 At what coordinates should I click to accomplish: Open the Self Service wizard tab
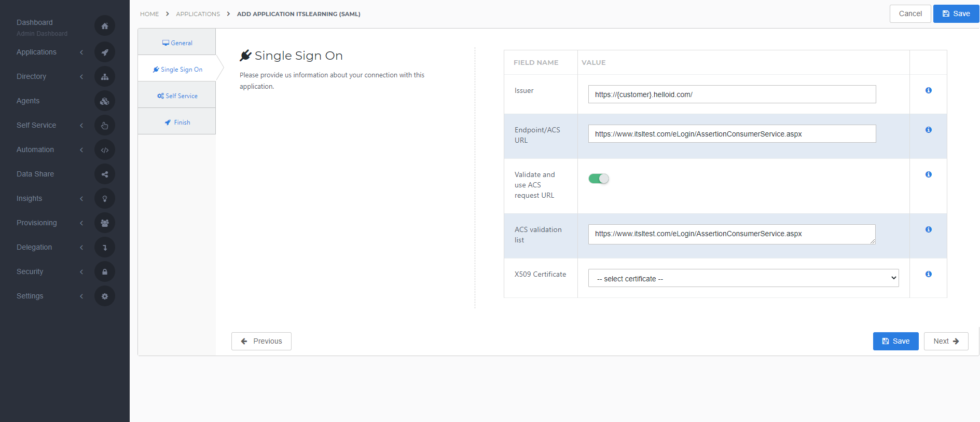[177, 96]
